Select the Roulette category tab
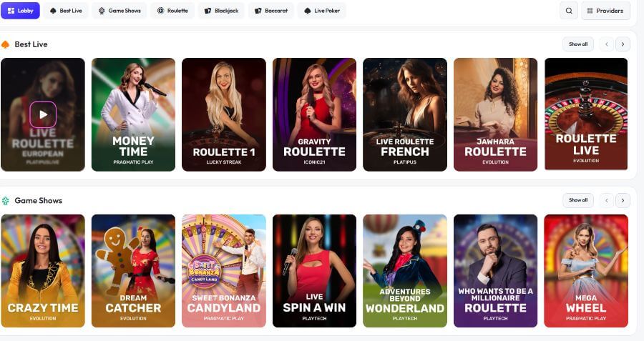This screenshot has height=341, width=644. click(172, 11)
